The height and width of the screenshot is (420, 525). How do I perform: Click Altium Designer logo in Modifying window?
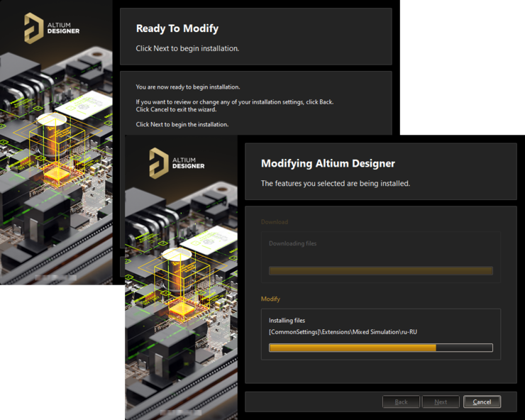click(177, 163)
